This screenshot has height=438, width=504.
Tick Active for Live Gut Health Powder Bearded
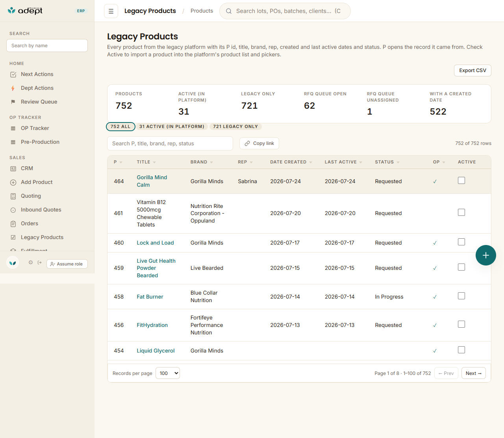point(461,267)
